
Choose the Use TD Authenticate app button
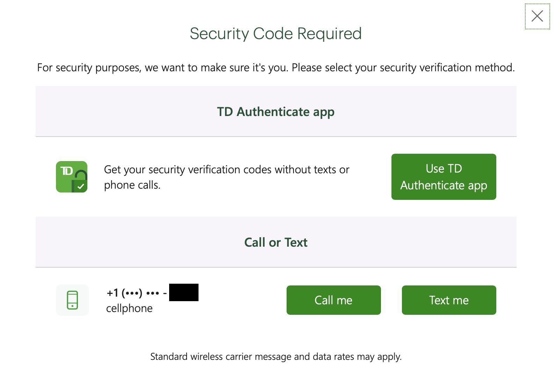[444, 177]
